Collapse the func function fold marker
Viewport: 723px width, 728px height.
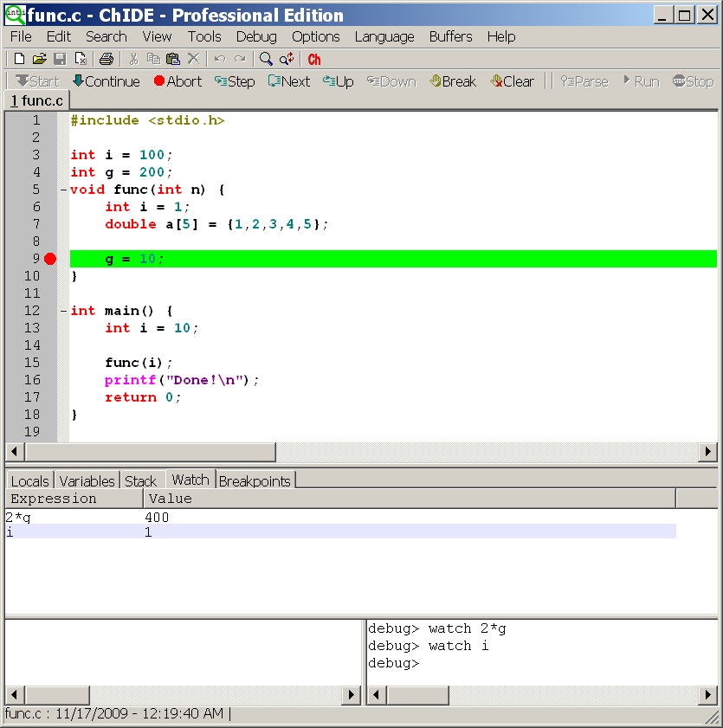63,190
